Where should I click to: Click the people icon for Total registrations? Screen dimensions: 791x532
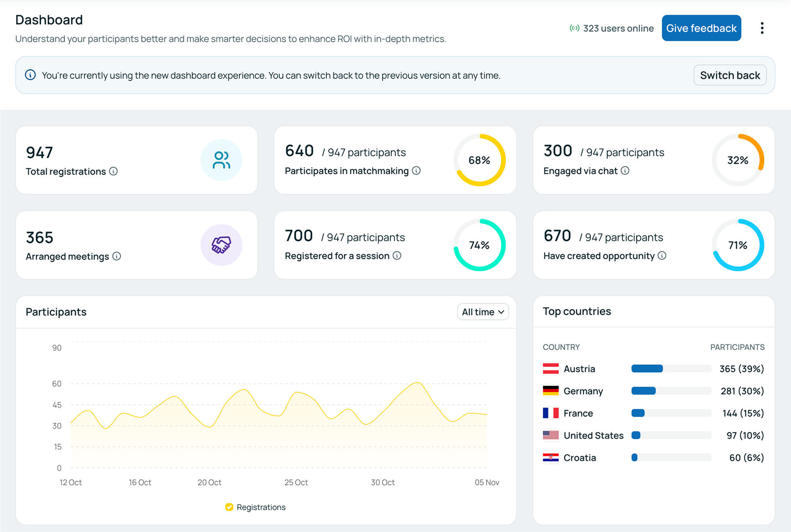coord(221,160)
